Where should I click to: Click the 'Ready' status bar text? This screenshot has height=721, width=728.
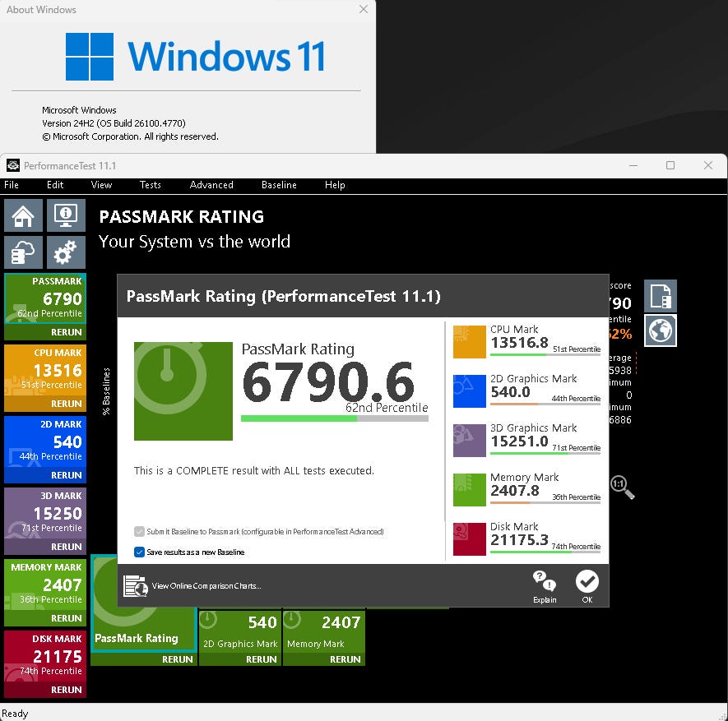[x=15, y=713]
